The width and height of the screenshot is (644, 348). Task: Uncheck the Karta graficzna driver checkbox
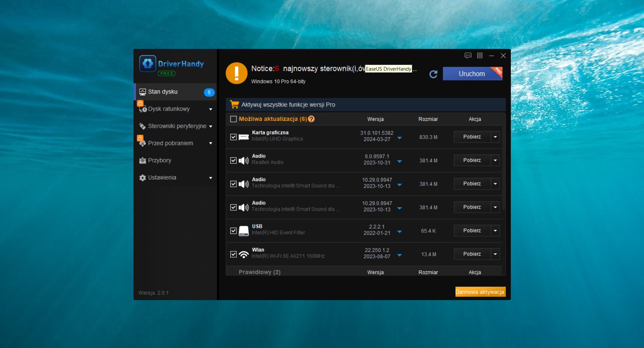(234, 137)
